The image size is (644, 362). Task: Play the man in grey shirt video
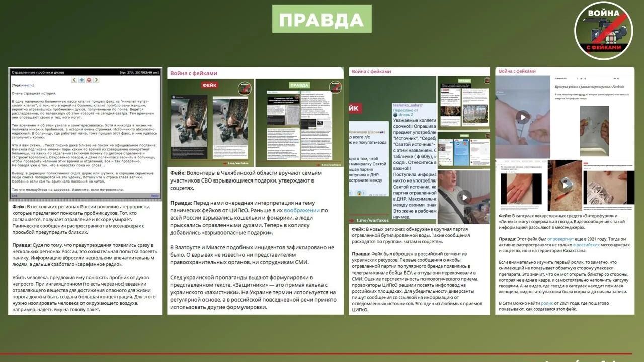(464, 197)
